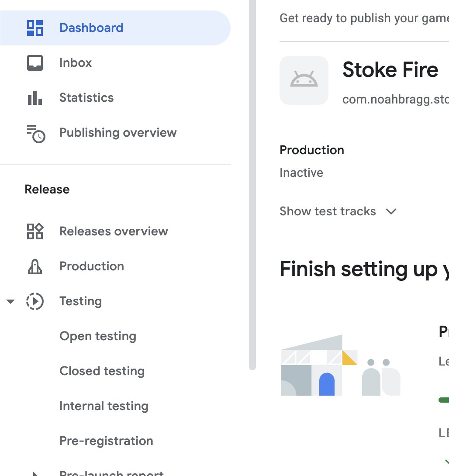Expand the Pre-launch report arrow
The height and width of the screenshot is (476, 449).
pos(35,474)
